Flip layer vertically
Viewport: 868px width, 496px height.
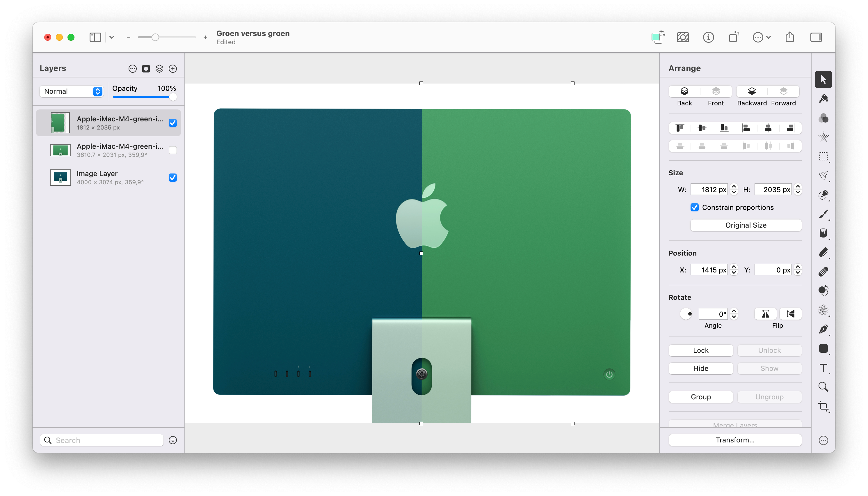(x=790, y=314)
